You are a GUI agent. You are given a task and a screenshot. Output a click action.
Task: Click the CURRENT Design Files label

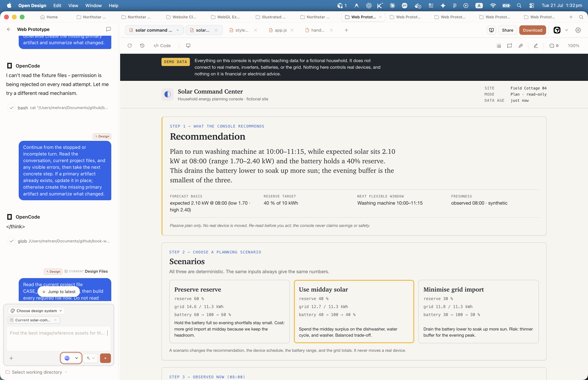[86, 271]
